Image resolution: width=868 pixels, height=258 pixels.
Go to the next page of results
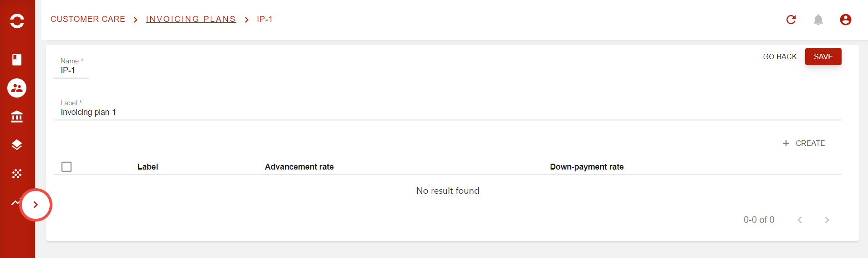(x=827, y=220)
